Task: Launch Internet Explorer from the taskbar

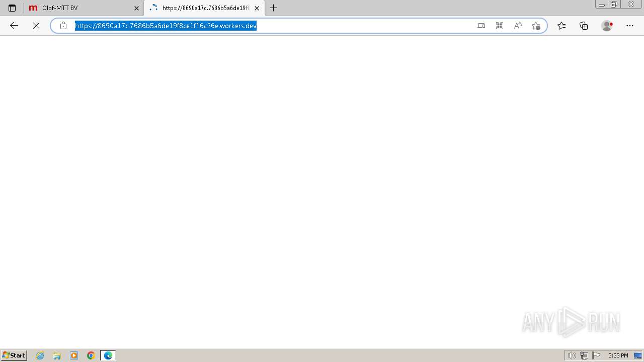Action: coord(40,355)
